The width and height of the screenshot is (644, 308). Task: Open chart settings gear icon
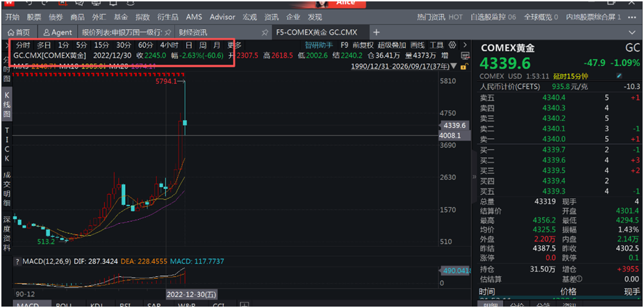pos(453,44)
